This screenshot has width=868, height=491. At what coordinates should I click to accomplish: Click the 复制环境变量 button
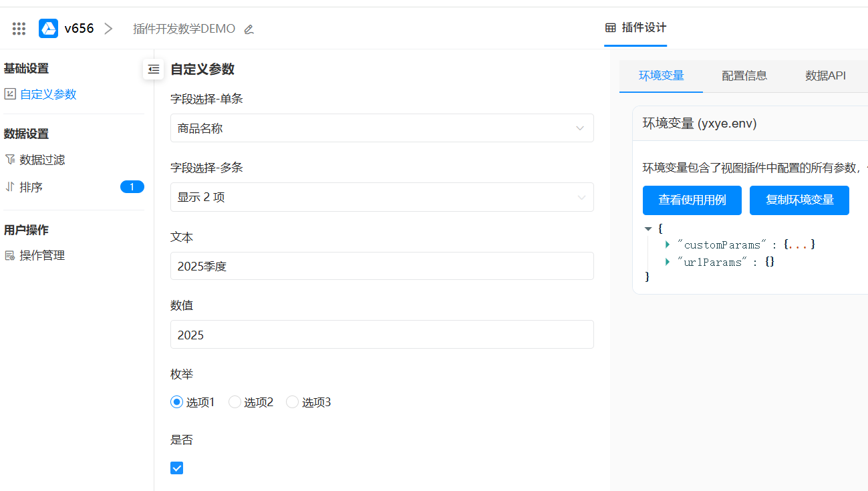pos(799,200)
